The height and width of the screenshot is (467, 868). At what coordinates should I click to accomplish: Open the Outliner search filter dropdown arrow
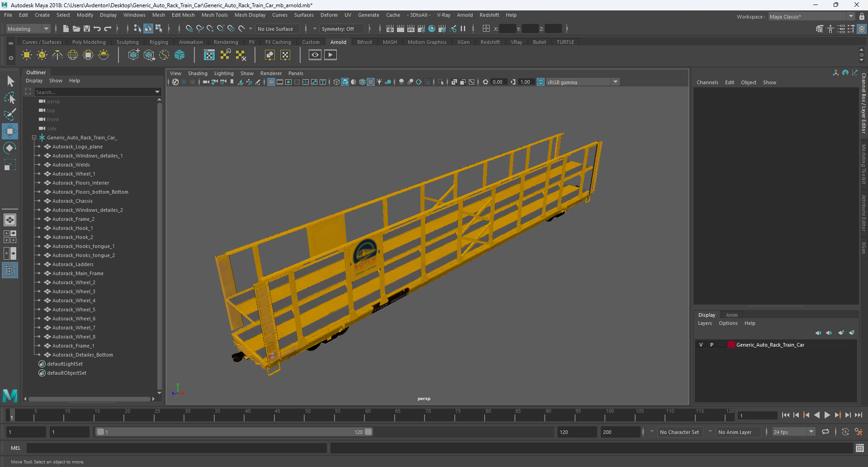(x=157, y=92)
